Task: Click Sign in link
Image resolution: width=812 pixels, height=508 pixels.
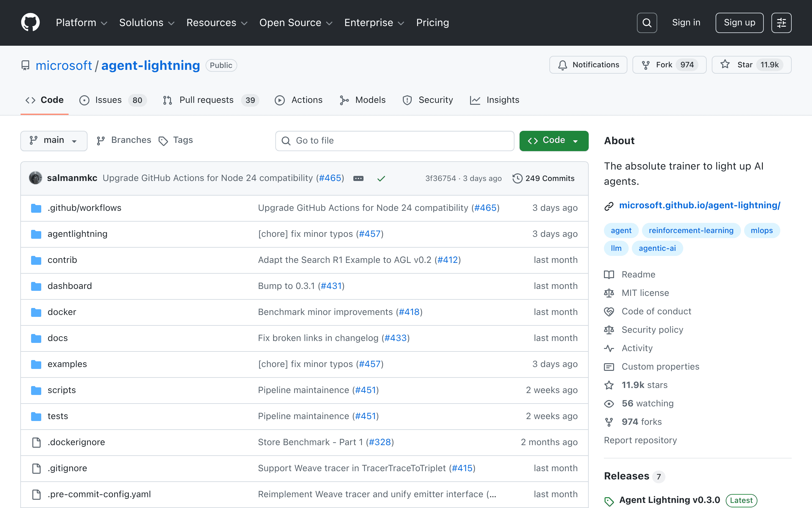Action: tap(686, 23)
